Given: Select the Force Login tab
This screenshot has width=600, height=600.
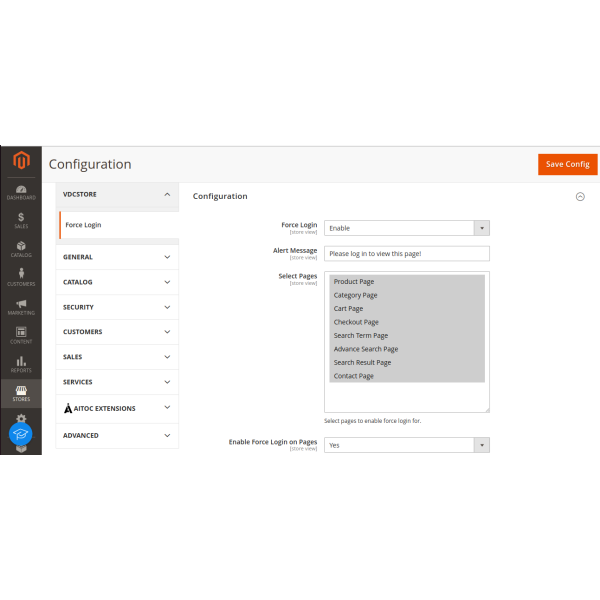Looking at the screenshot, I should tap(117, 225).
